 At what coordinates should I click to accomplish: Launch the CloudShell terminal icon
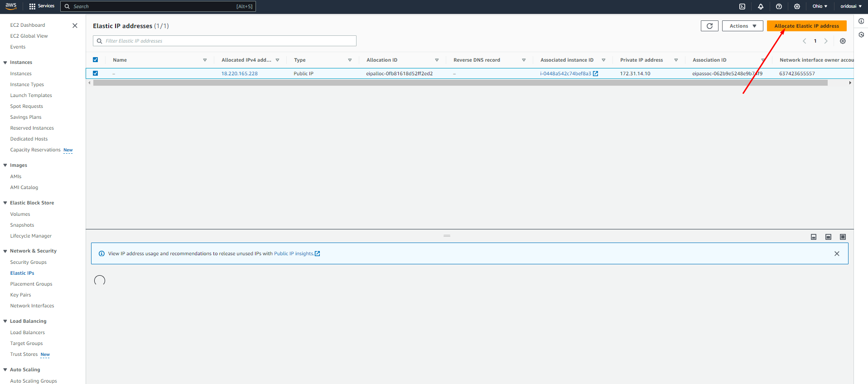[742, 6]
